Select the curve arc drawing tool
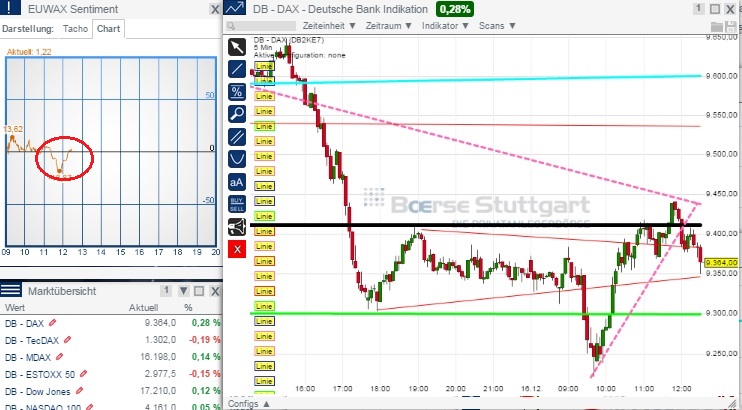This screenshot has height=410, width=742. tap(237, 158)
